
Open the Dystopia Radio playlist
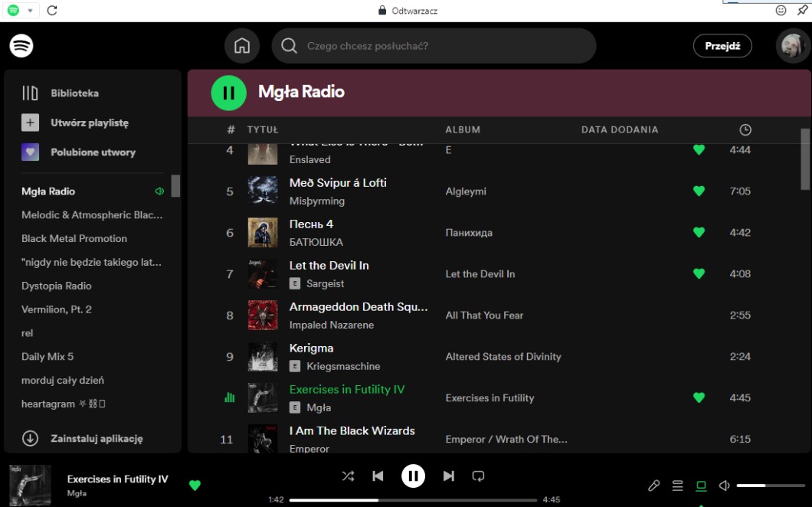pos(57,286)
